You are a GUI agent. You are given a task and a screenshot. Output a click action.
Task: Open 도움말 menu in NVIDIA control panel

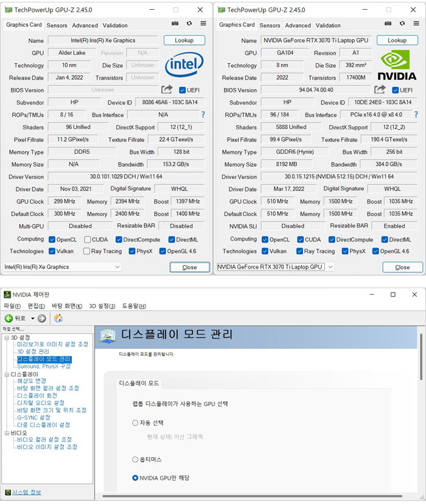coord(134,306)
